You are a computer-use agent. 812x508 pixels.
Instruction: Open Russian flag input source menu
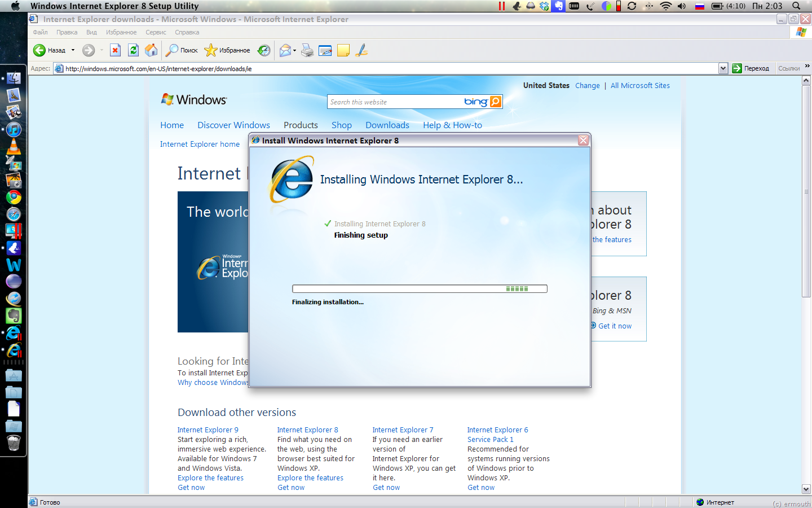pyautogui.click(x=700, y=6)
